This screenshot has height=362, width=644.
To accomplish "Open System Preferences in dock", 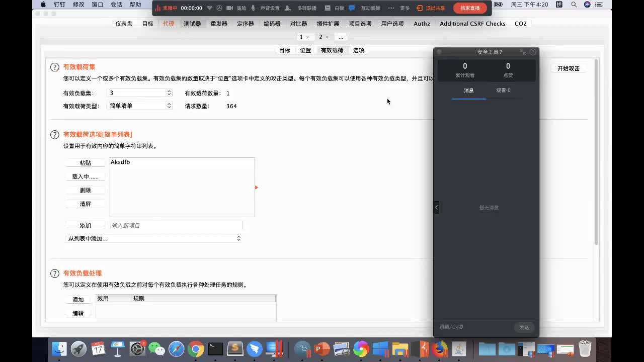I will tap(137, 348).
